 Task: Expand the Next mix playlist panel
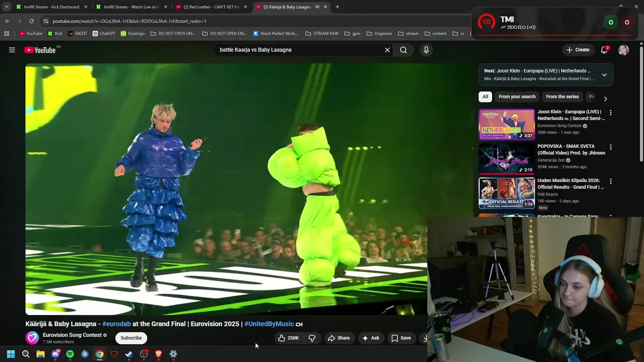coord(604,75)
